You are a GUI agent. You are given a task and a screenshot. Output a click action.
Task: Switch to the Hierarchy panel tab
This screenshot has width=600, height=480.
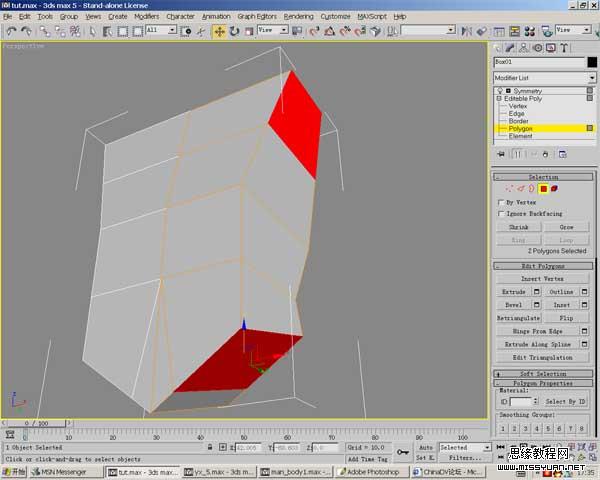(524, 48)
